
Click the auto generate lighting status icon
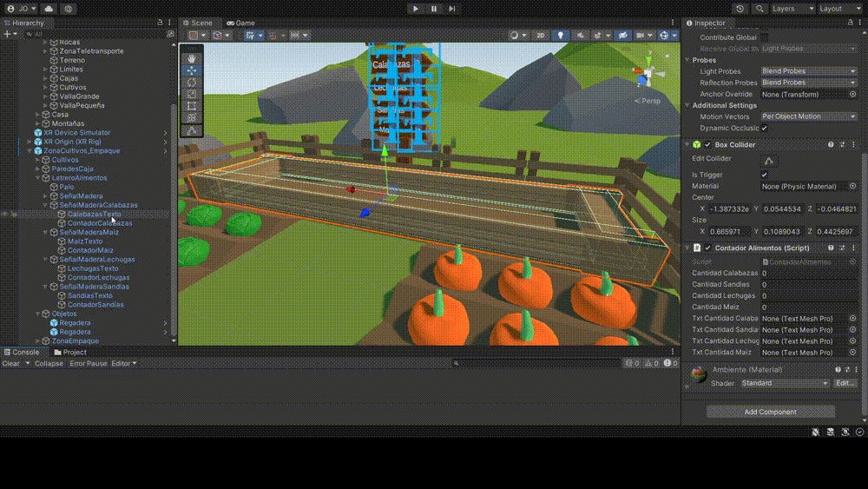(845, 432)
